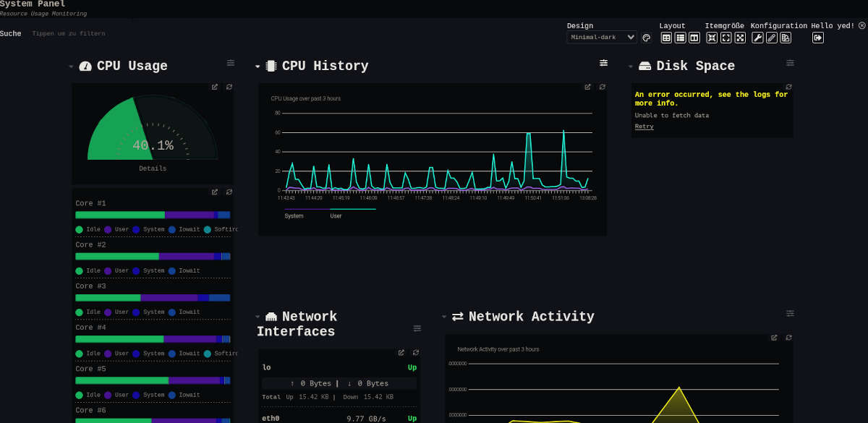The image size is (868, 423).
Task: Click the Unable to fetch data message
Action: (672, 115)
